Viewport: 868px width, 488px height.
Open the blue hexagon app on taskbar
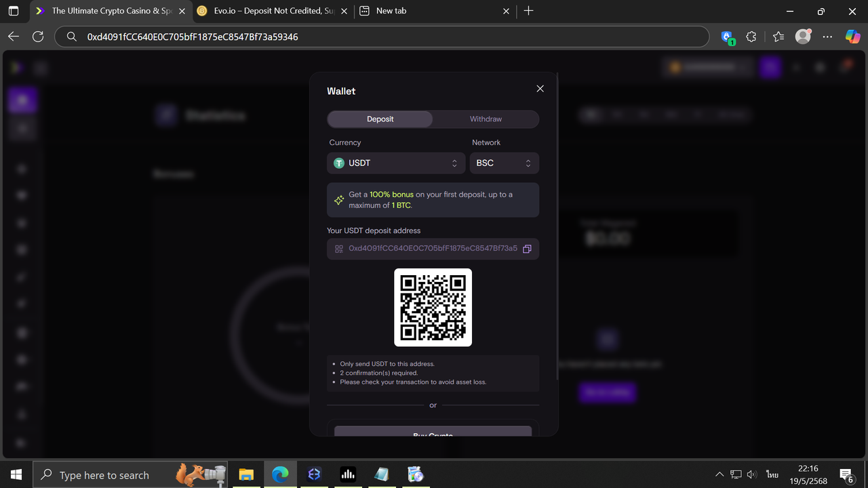pyautogui.click(x=314, y=474)
